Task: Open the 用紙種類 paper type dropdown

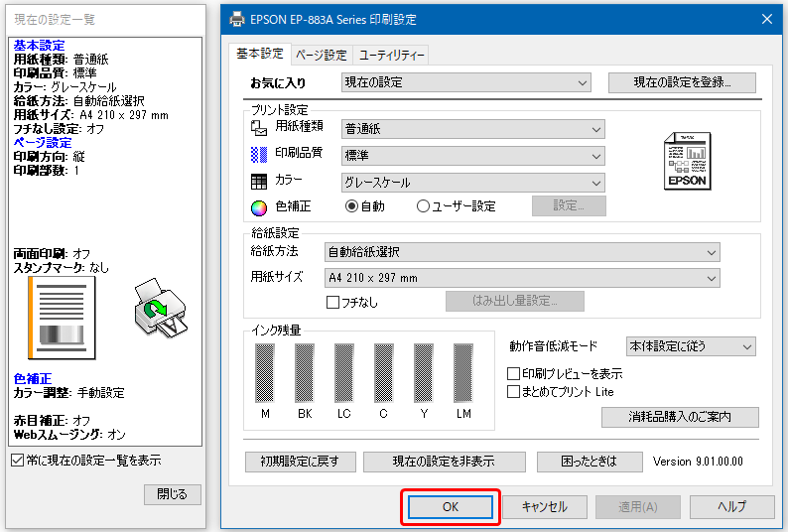Action: click(x=473, y=129)
